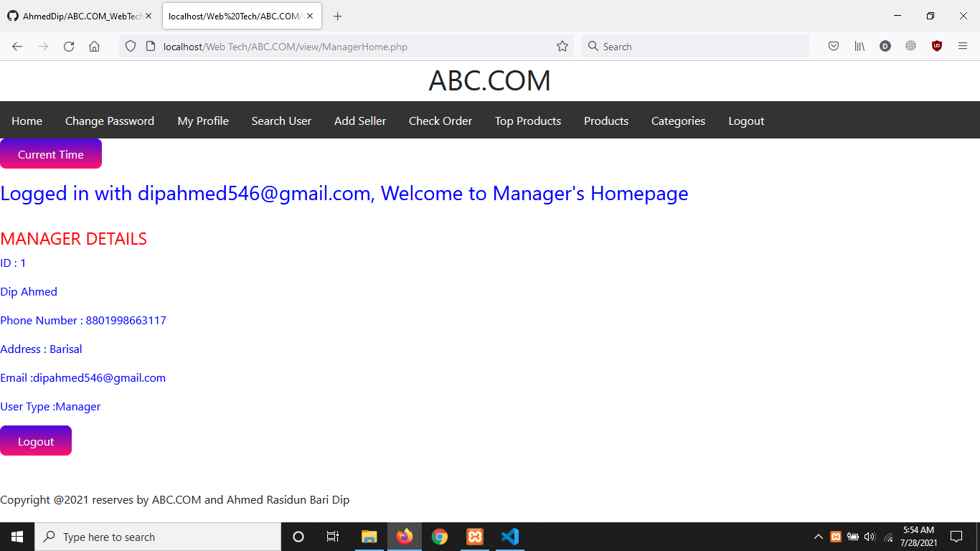Open File Explorer from the taskbar
This screenshot has height=551, width=980.
(369, 537)
